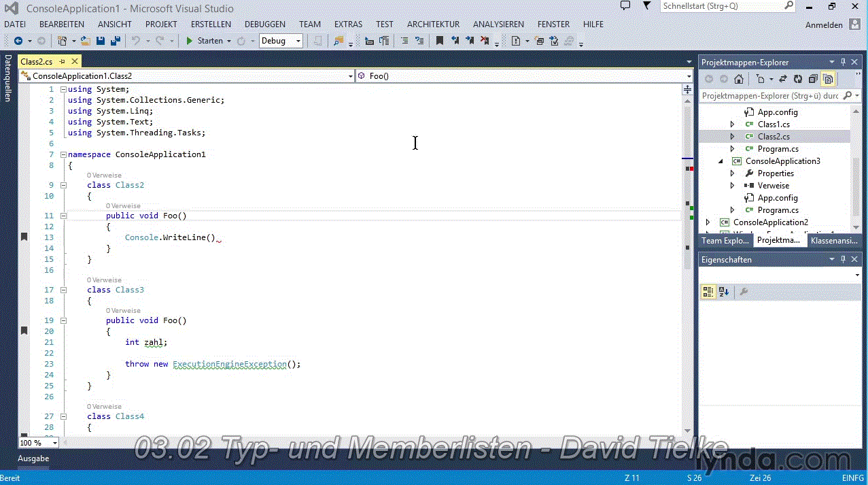Screen dimensions: 868x485
Task: Click 0 Verweise link above Class3
Action: point(104,280)
